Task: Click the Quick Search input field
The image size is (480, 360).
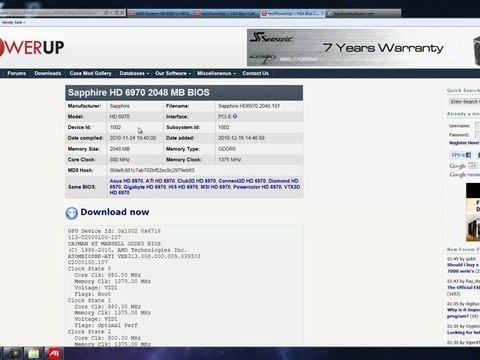Action: pos(464,101)
